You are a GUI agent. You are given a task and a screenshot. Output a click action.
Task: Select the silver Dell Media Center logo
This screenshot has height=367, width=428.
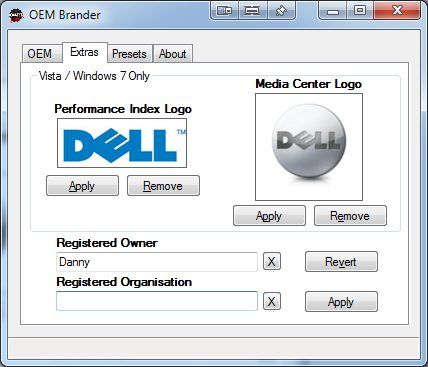(309, 147)
